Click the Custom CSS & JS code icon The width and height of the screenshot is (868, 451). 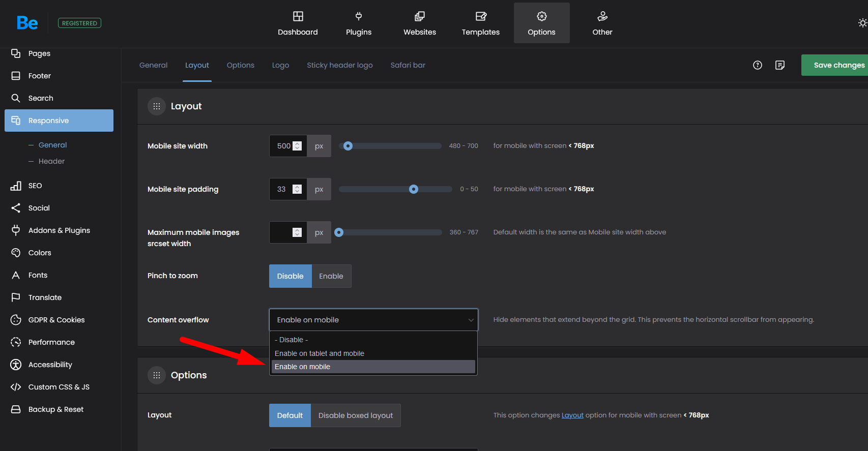tap(16, 387)
